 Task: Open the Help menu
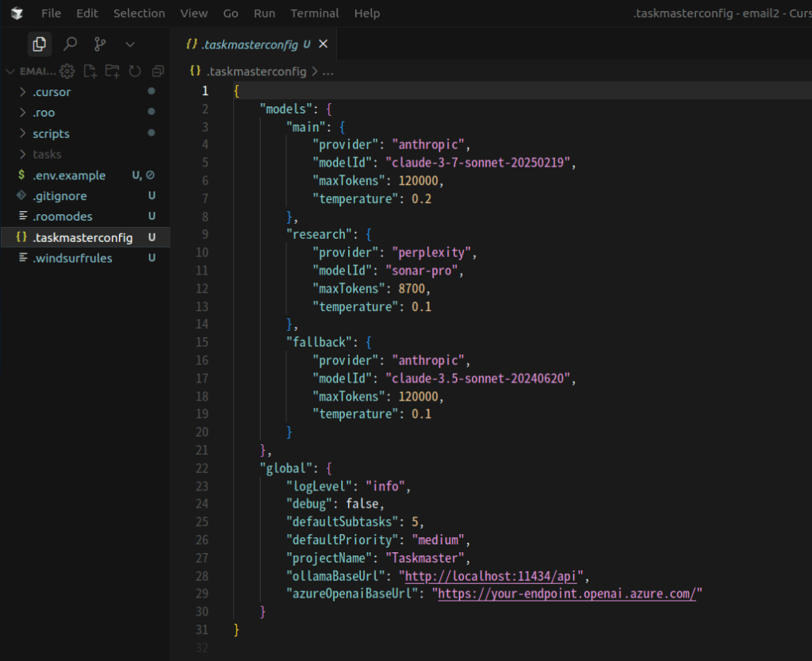[366, 13]
